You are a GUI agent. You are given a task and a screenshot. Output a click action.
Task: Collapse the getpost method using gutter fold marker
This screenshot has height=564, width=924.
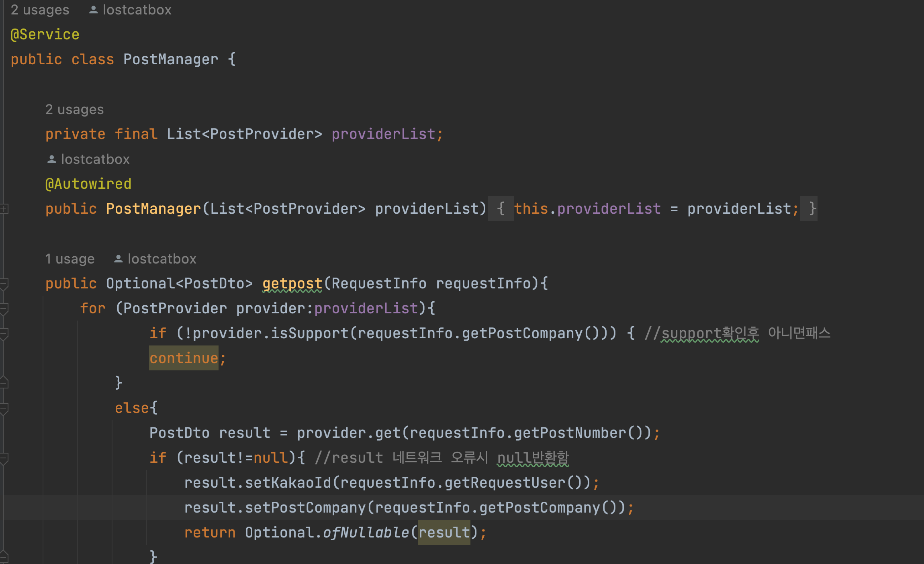pyautogui.click(x=4, y=284)
